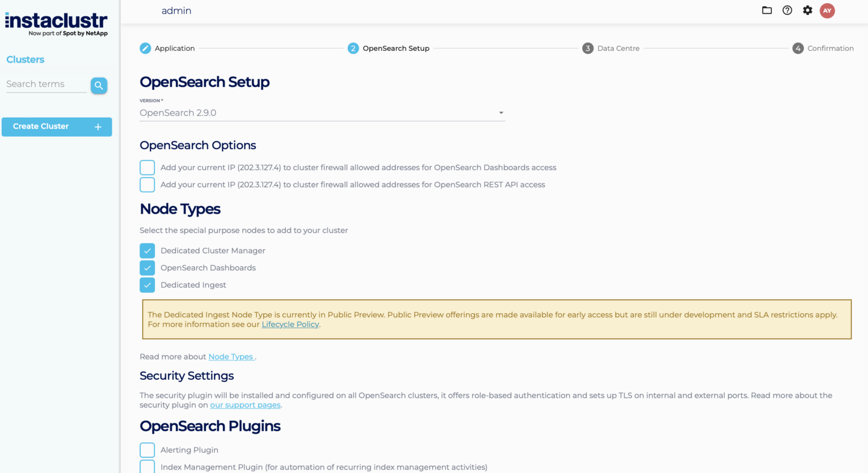
Task: Click the folder icon in the top bar
Action: [767, 10]
